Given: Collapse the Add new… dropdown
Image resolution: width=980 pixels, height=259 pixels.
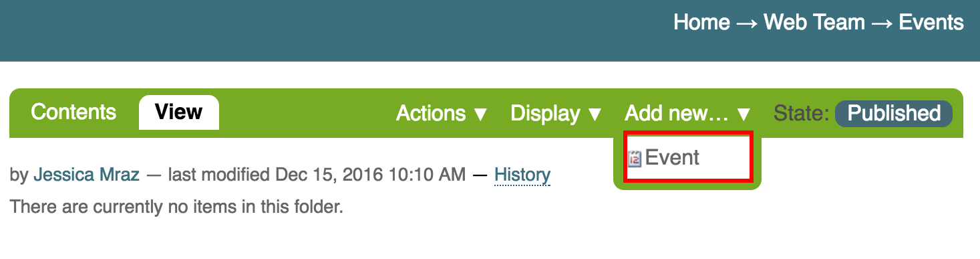Looking at the screenshot, I should 688,113.
